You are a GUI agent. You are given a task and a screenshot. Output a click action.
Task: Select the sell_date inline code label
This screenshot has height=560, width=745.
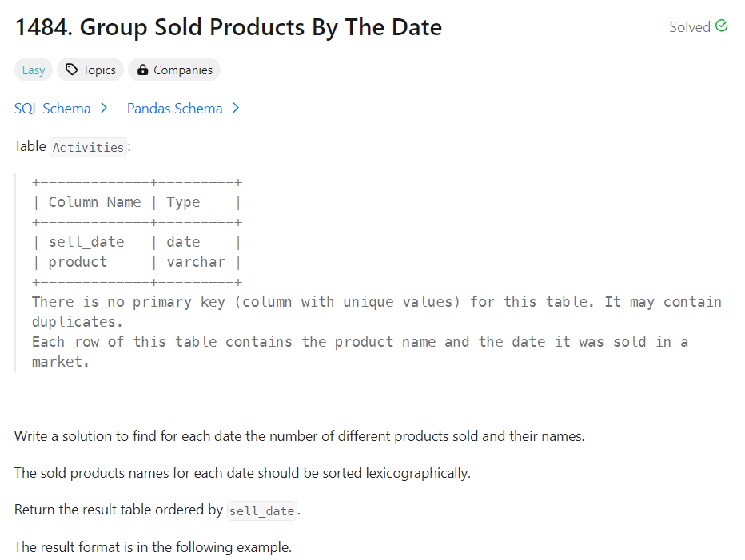262,511
